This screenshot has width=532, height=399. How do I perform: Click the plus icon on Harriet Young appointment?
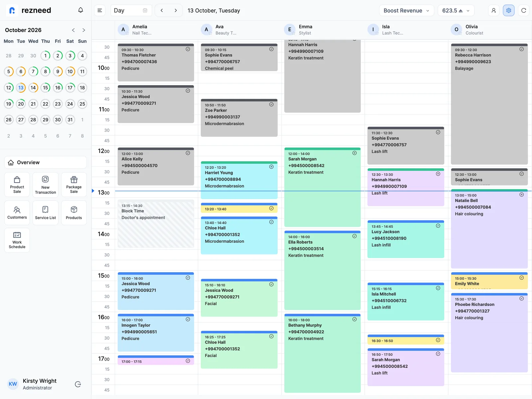pos(271,167)
